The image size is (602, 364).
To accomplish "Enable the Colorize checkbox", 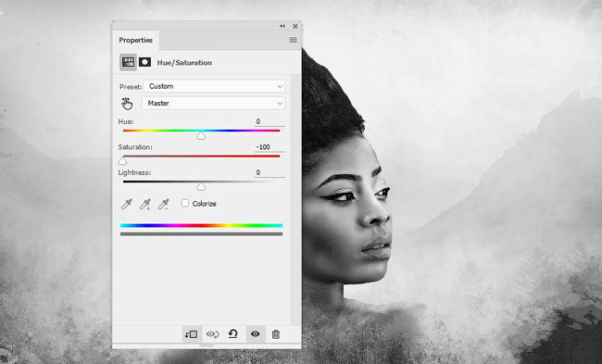I will pos(185,203).
